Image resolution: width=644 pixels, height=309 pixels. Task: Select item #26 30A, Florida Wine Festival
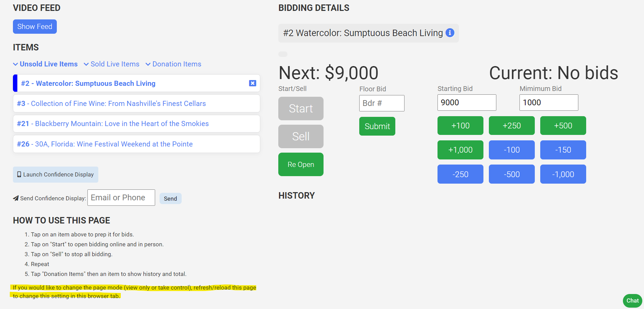105,144
